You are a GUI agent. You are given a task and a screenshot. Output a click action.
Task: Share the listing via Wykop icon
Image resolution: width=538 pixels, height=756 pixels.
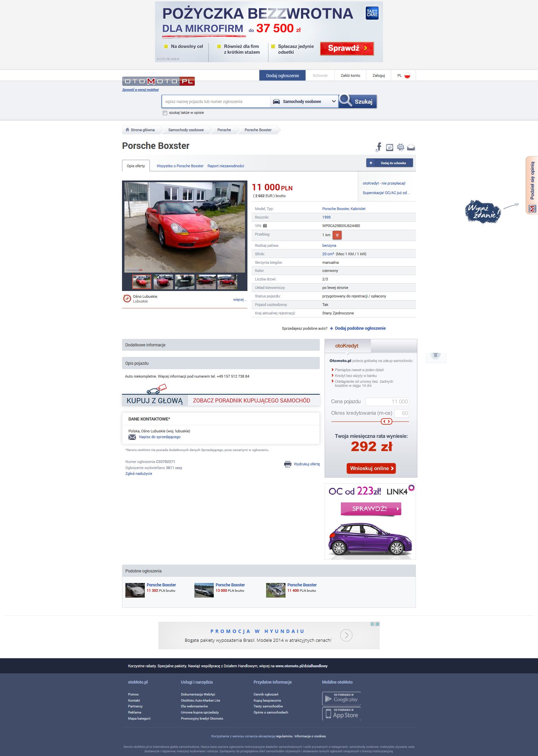pos(389,147)
